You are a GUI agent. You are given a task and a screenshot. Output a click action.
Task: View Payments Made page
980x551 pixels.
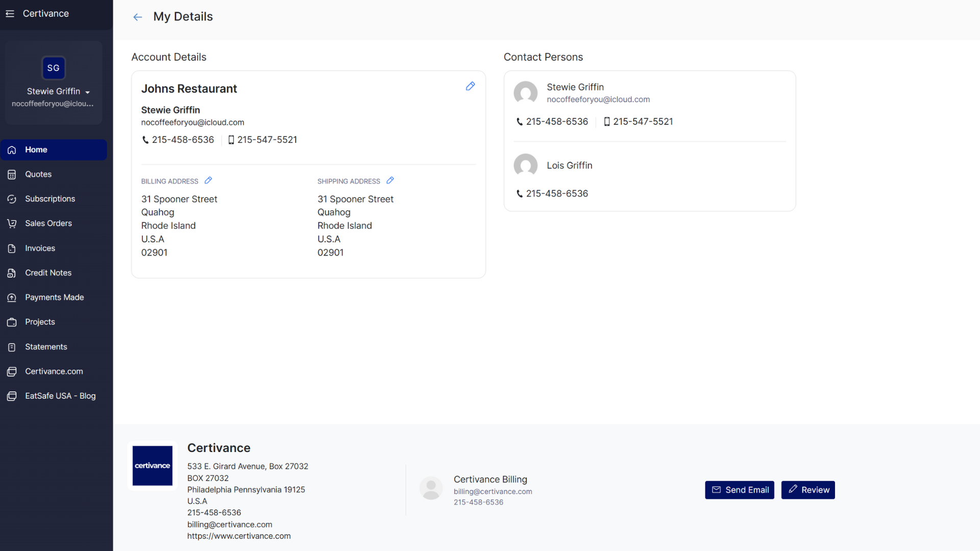54,297
